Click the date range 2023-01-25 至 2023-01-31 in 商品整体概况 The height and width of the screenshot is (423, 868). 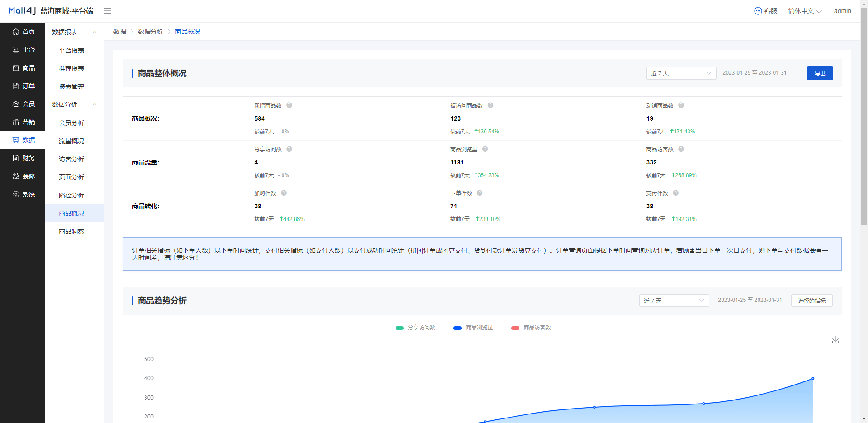pyautogui.click(x=755, y=73)
